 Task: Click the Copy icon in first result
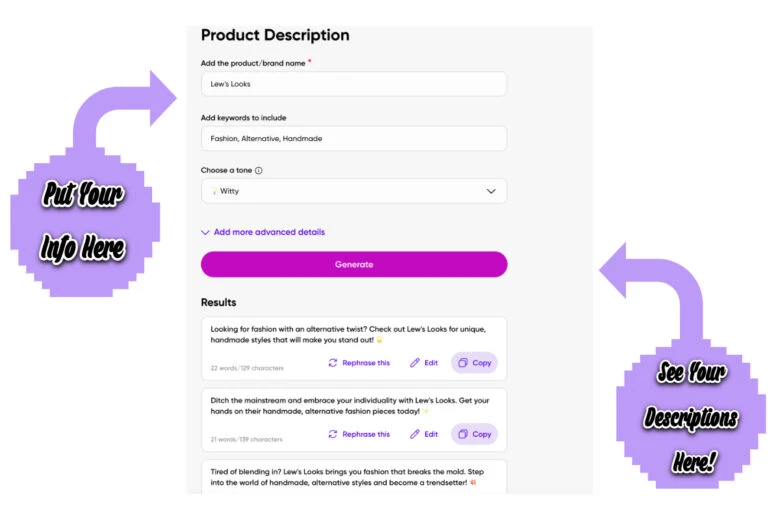[463, 363]
